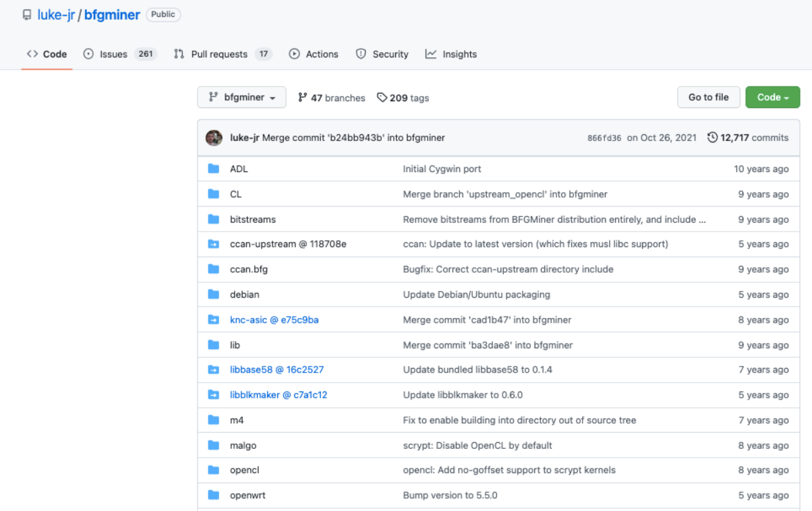Click the submodule icon for libbase58

click(214, 369)
